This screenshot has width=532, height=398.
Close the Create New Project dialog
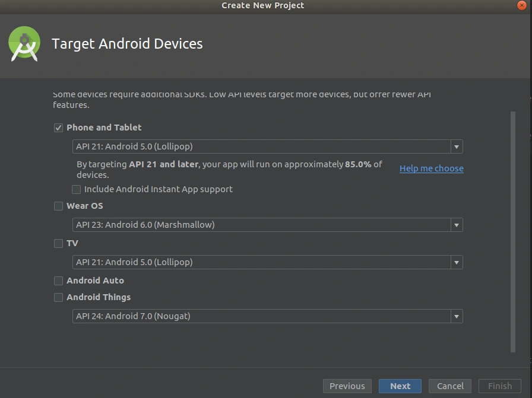[521, 5]
